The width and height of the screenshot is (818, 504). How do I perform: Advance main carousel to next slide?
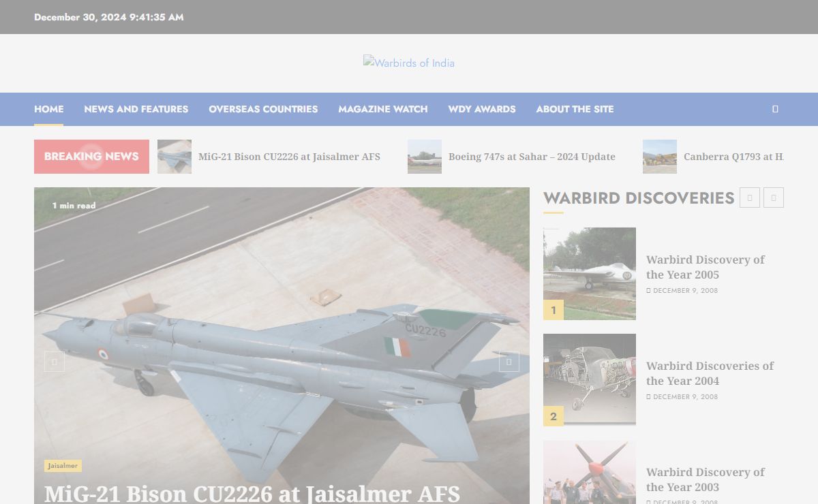(509, 362)
